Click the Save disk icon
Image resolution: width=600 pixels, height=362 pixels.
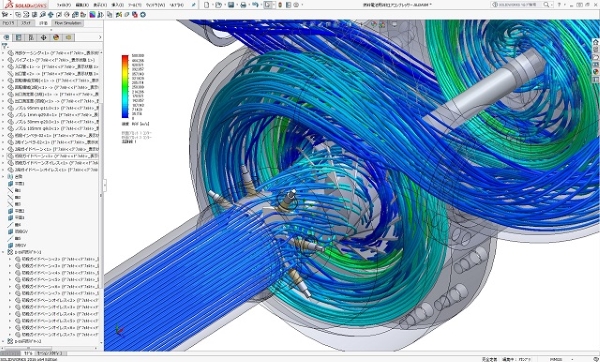point(231,5)
